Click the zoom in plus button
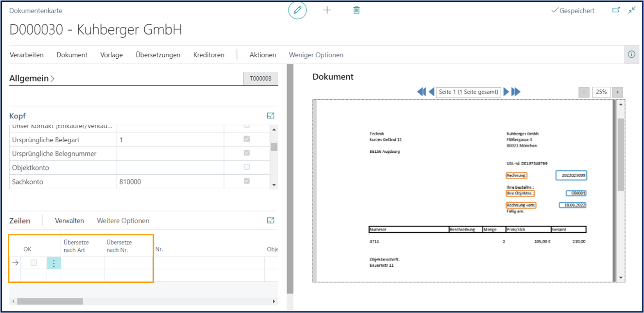The width and height of the screenshot is (644, 313). pyautogui.click(x=617, y=92)
